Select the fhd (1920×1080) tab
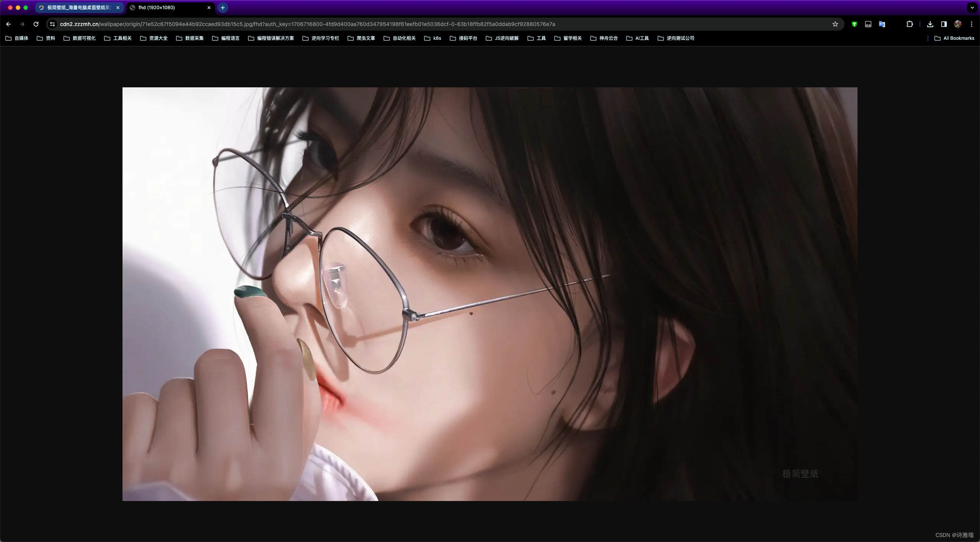This screenshot has width=980, height=542. (x=171, y=8)
